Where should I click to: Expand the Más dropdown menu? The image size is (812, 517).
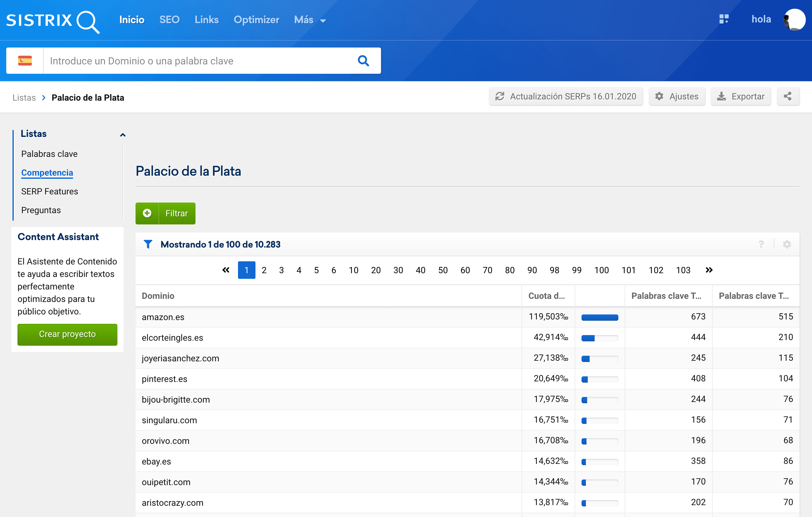point(309,20)
